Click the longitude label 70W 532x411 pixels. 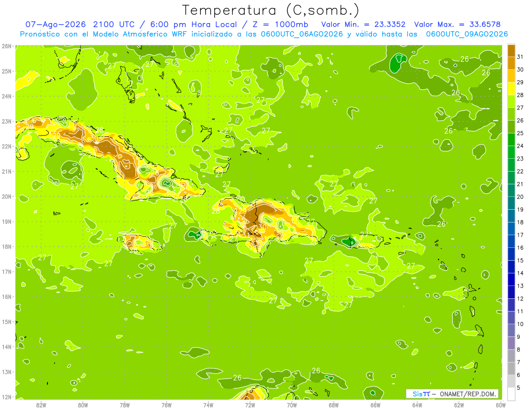[292, 405]
